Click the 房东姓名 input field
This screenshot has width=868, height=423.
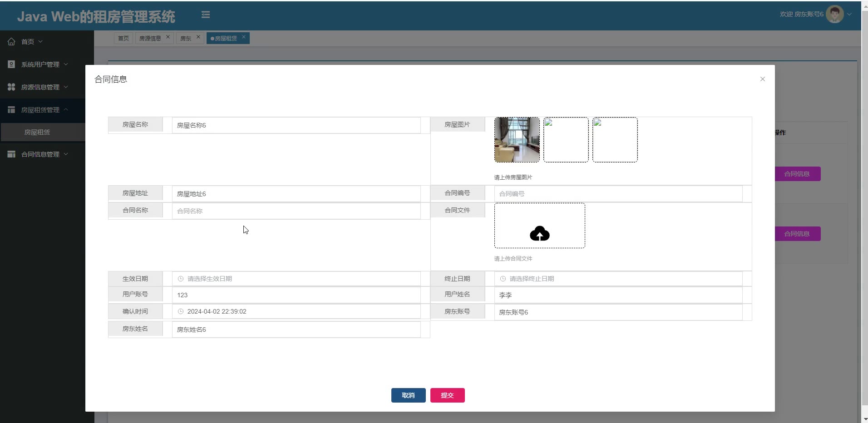pos(296,330)
